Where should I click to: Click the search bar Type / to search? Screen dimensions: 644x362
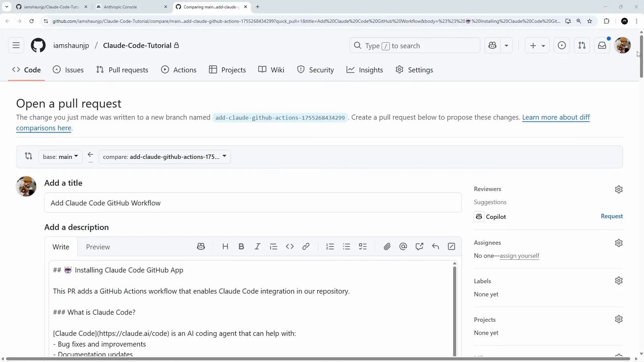[415, 45]
